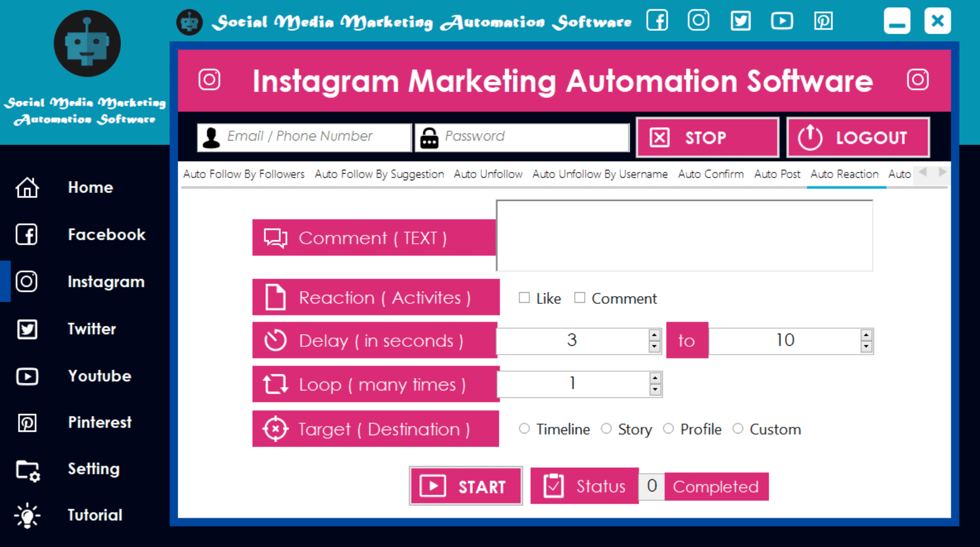Click the Home house icon in the sidebar

coord(27,187)
